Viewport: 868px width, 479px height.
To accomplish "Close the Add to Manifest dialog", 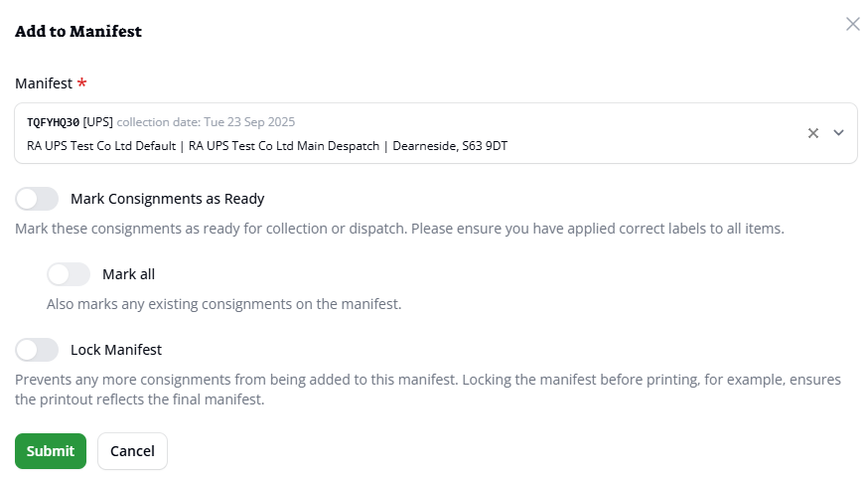I will (x=852, y=24).
